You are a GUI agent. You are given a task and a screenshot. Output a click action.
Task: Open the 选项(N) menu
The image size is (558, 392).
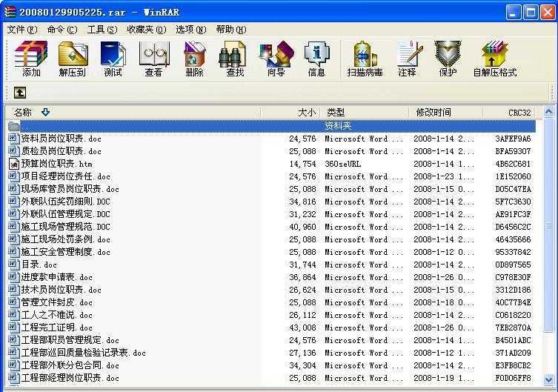click(x=191, y=30)
